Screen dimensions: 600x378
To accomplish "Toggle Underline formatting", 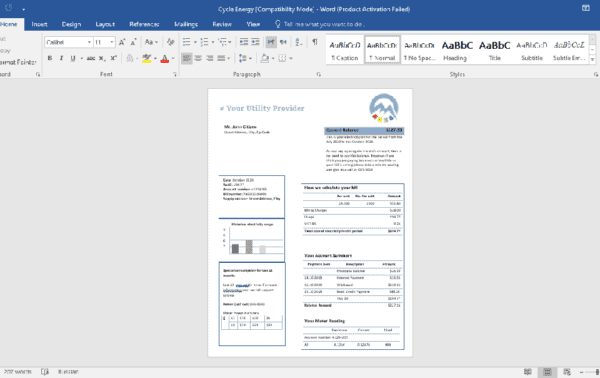I will pyautogui.click(x=73, y=58).
